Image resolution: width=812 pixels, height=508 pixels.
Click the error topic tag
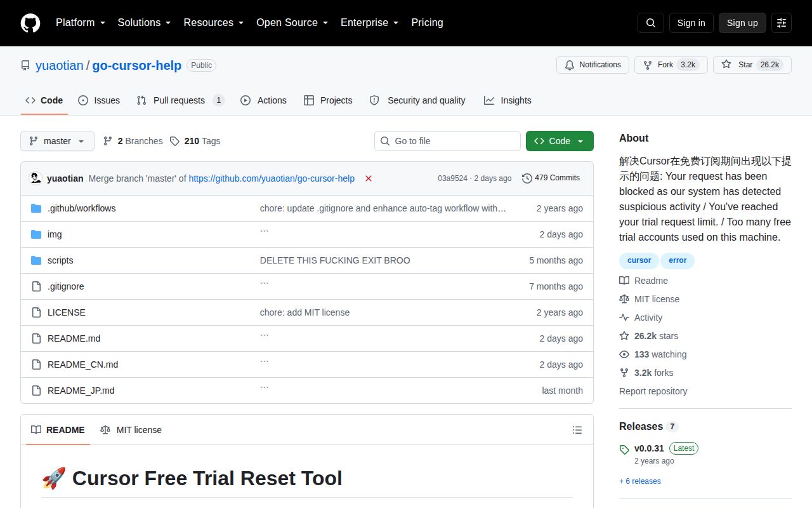point(678,260)
